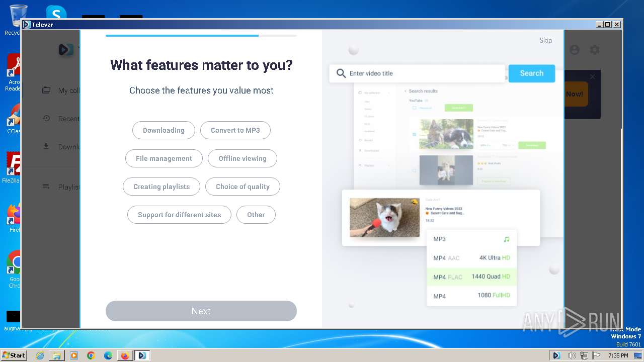Launch Internet Explorer from taskbar
Image resolution: width=644 pixels, height=362 pixels.
[40, 355]
